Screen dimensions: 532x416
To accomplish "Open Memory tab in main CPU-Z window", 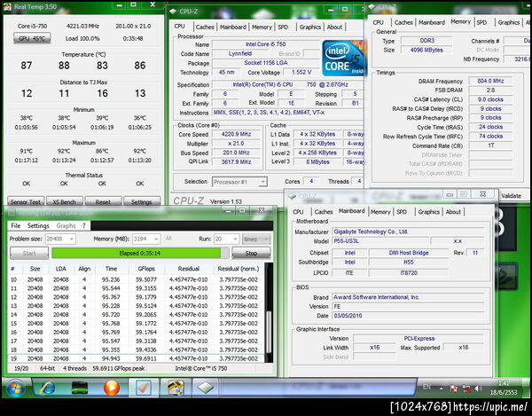I will (x=262, y=27).
